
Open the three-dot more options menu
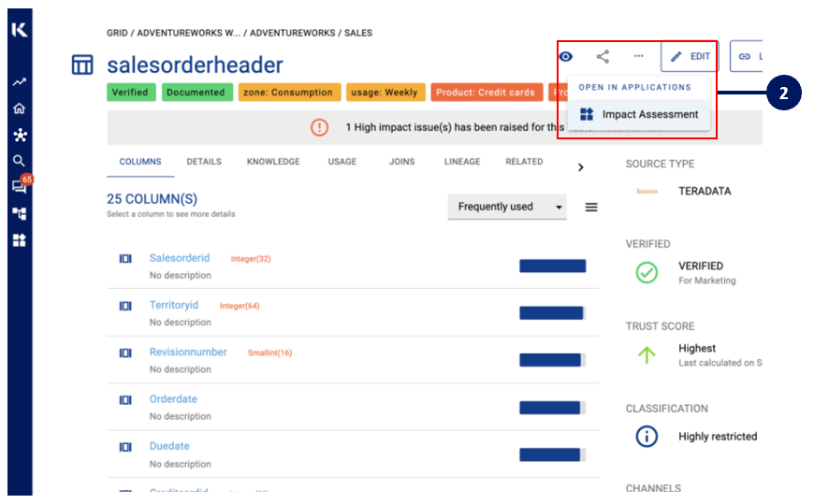[638, 56]
